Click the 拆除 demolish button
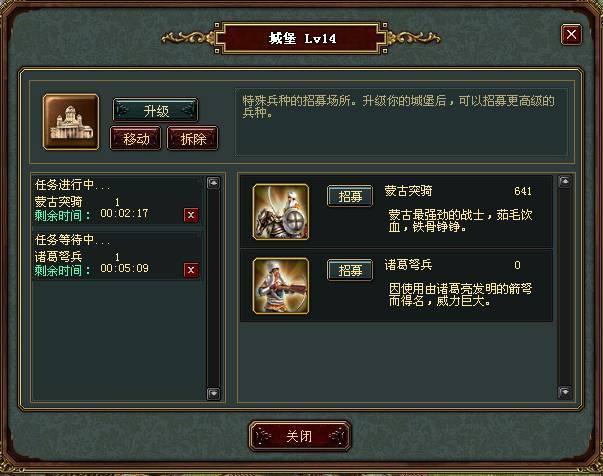 (x=193, y=138)
